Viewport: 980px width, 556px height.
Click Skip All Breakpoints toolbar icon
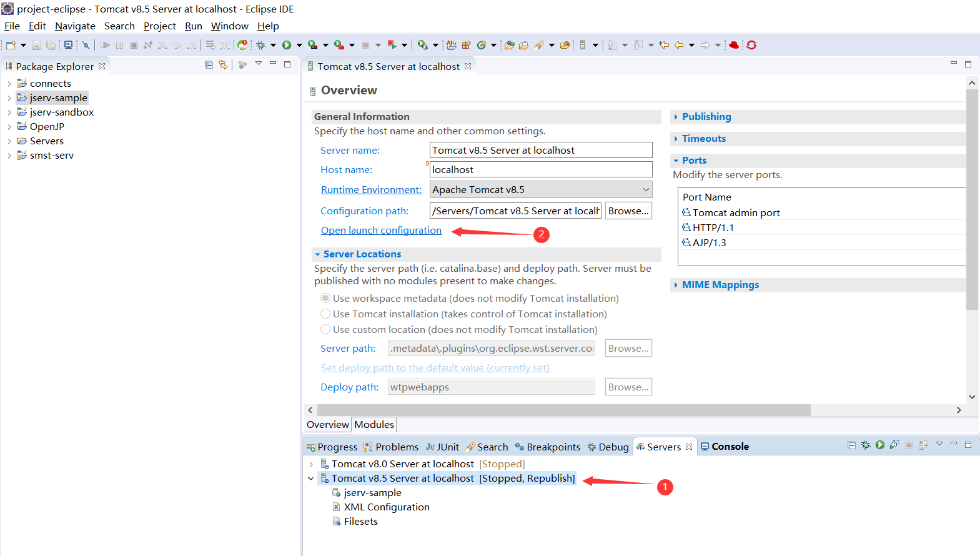pyautogui.click(x=86, y=45)
